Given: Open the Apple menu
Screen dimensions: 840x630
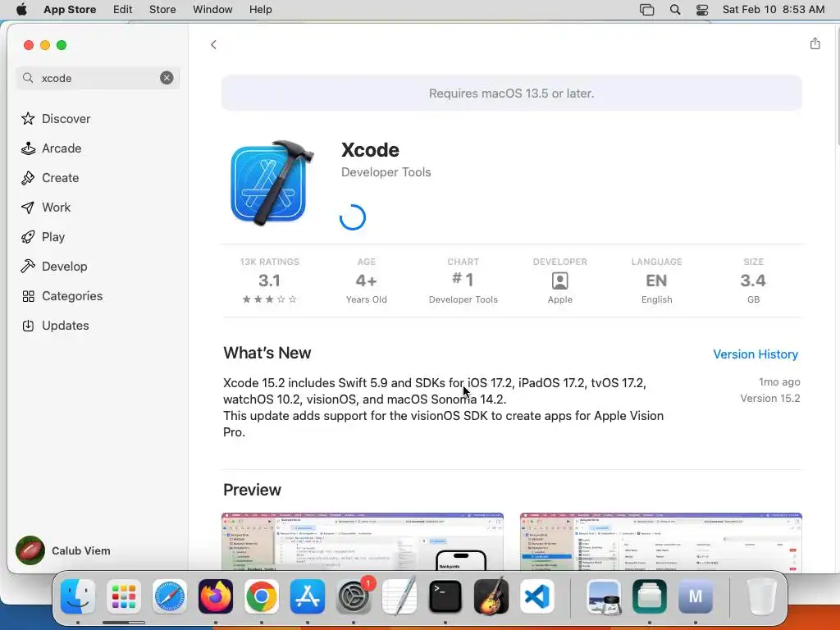Looking at the screenshot, I should click(22, 10).
